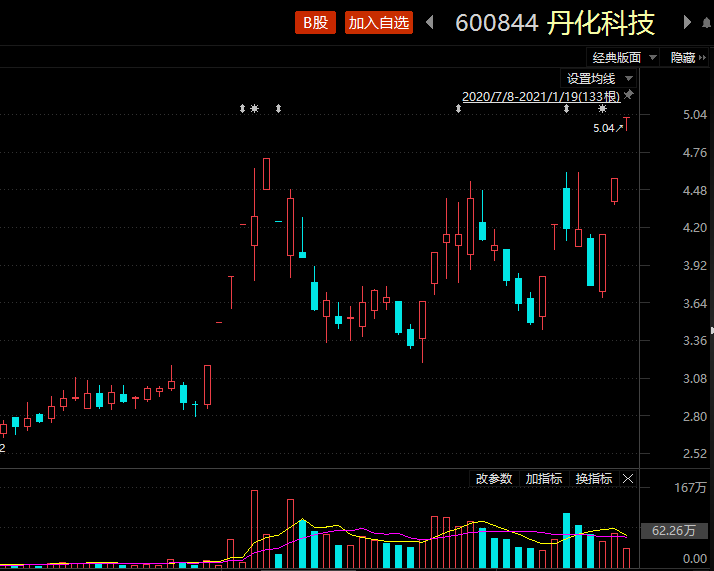714x571 pixels.
Task: Click the asterisk marker above the 5.04 high label
Action: pyautogui.click(x=602, y=108)
